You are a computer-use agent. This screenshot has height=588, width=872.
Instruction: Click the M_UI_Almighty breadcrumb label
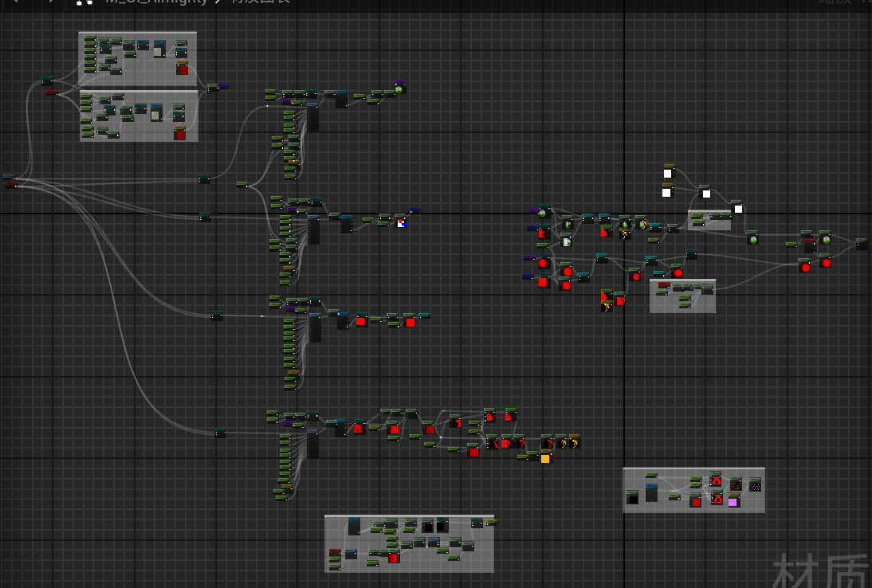(156, 2)
